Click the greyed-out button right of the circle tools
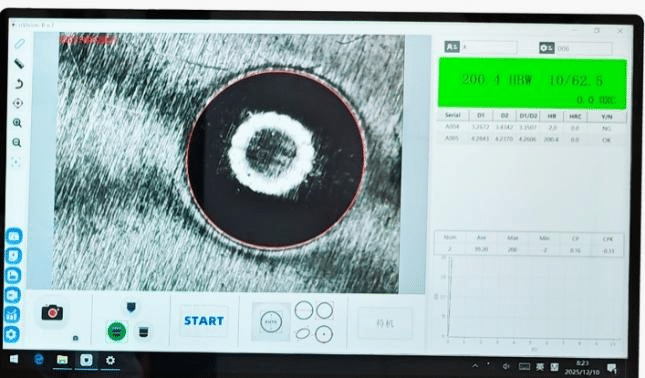 pos(385,323)
